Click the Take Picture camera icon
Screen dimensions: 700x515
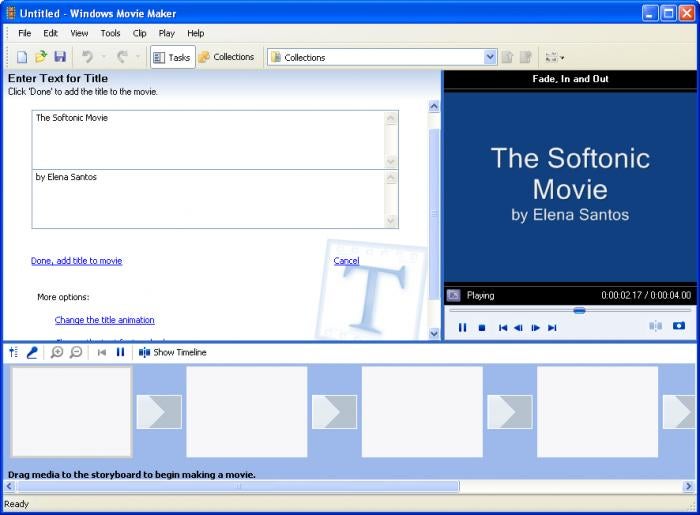679,326
